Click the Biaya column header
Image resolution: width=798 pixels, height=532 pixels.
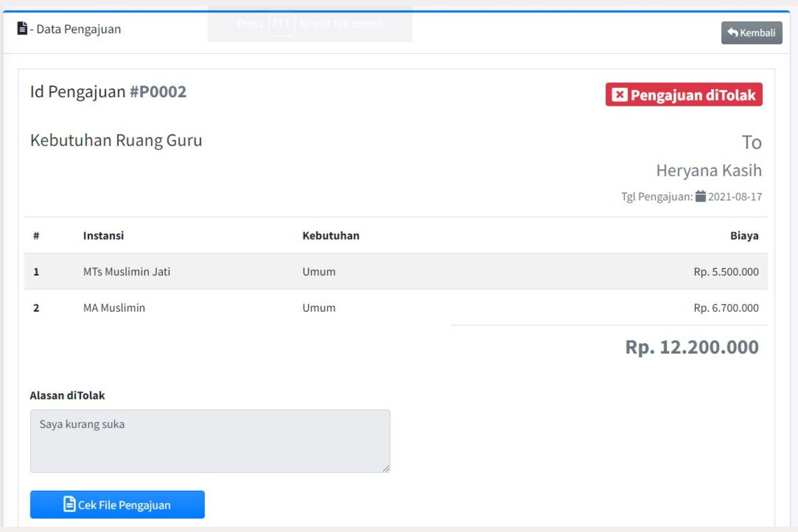click(x=743, y=235)
